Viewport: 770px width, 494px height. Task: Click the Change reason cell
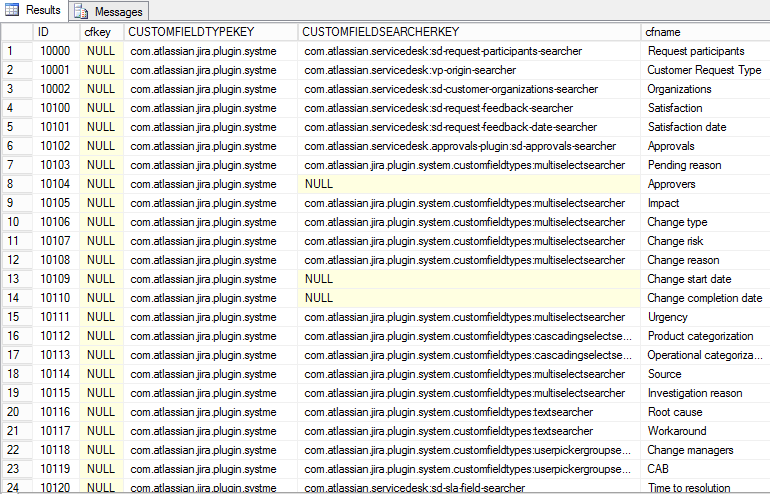[705, 260]
